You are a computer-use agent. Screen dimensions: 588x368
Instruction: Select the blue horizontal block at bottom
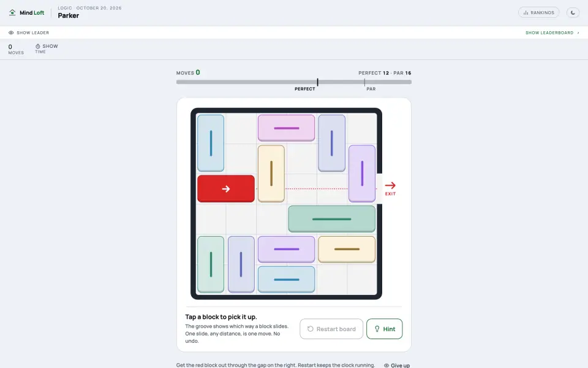coord(286,280)
